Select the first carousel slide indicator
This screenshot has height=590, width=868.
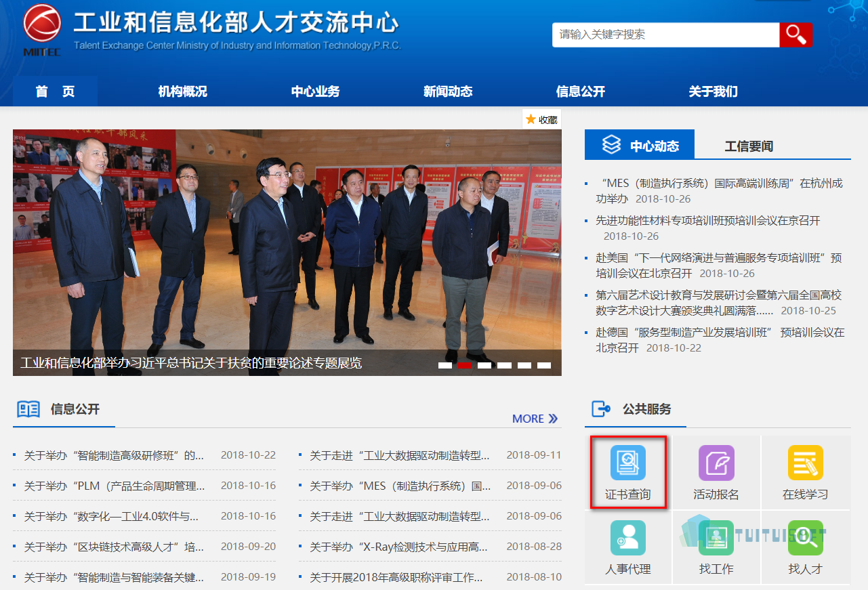pyautogui.click(x=445, y=365)
